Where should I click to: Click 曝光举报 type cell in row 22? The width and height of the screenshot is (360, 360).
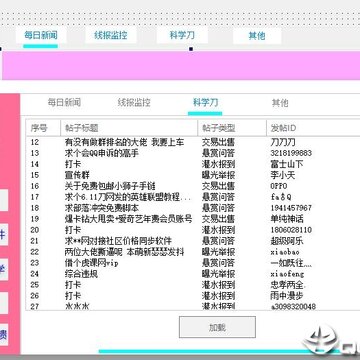point(218,252)
